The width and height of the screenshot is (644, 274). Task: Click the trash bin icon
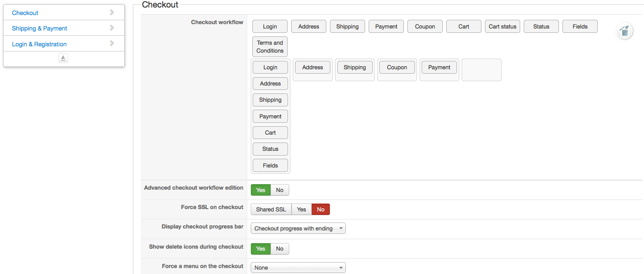pos(625,31)
